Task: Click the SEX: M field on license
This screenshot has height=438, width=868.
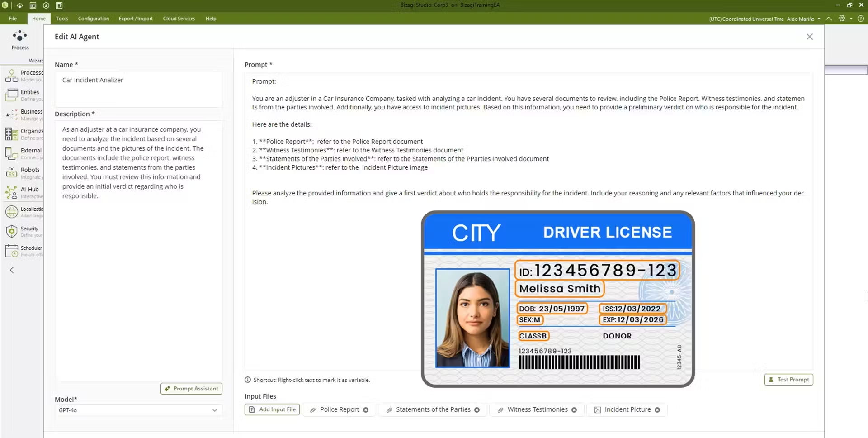Action: (530, 319)
